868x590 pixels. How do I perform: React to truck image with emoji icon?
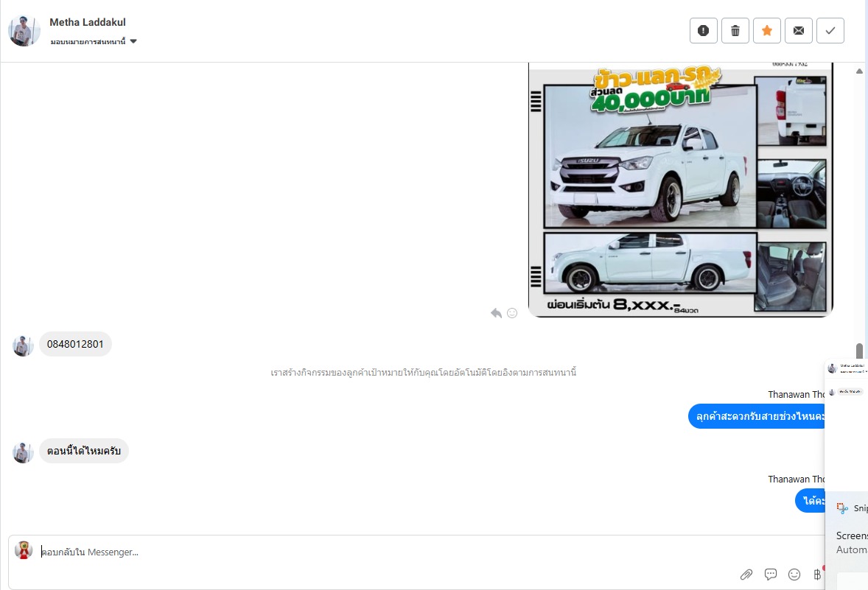click(512, 313)
